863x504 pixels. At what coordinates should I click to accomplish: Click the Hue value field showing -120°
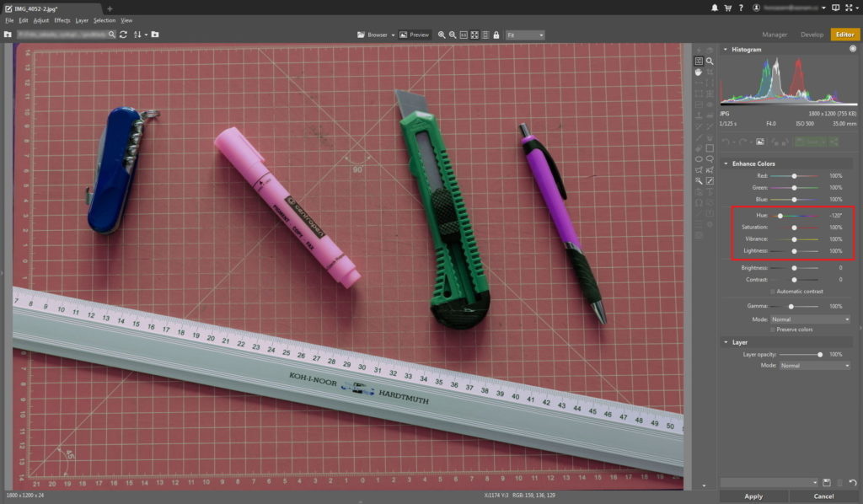point(836,216)
